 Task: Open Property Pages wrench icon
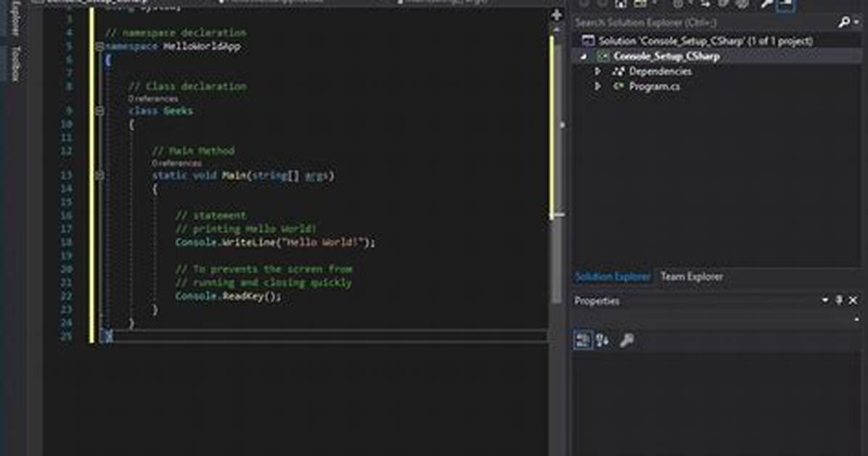[626, 340]
